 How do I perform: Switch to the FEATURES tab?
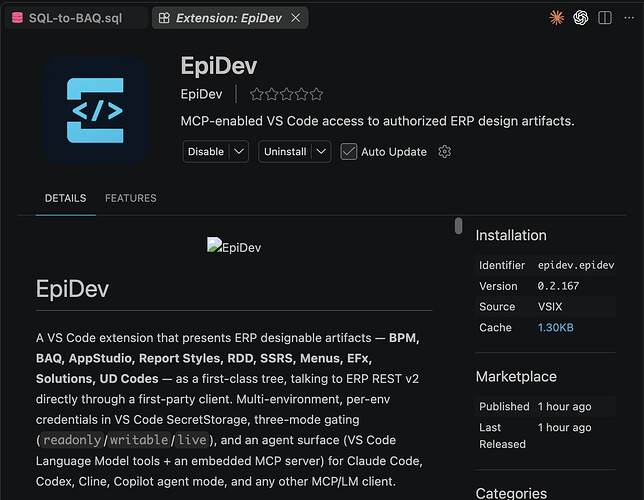point(131,198)
